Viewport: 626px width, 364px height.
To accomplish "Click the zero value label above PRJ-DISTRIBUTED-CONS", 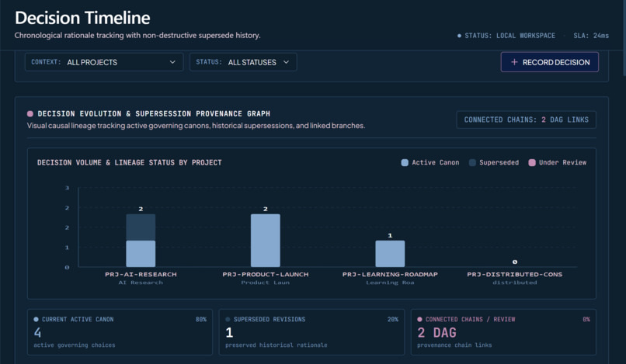I will [515, 262].
